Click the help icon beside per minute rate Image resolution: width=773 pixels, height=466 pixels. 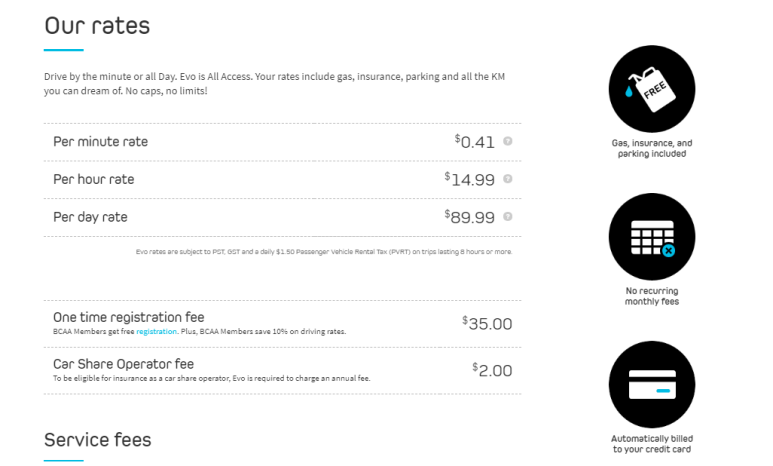point(507,141)
